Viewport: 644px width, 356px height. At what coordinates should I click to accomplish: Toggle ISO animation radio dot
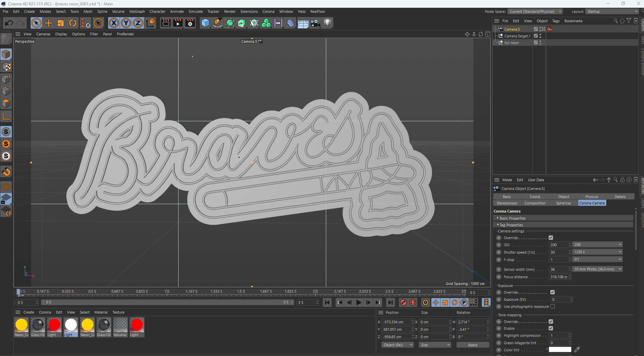coord(499,245)
